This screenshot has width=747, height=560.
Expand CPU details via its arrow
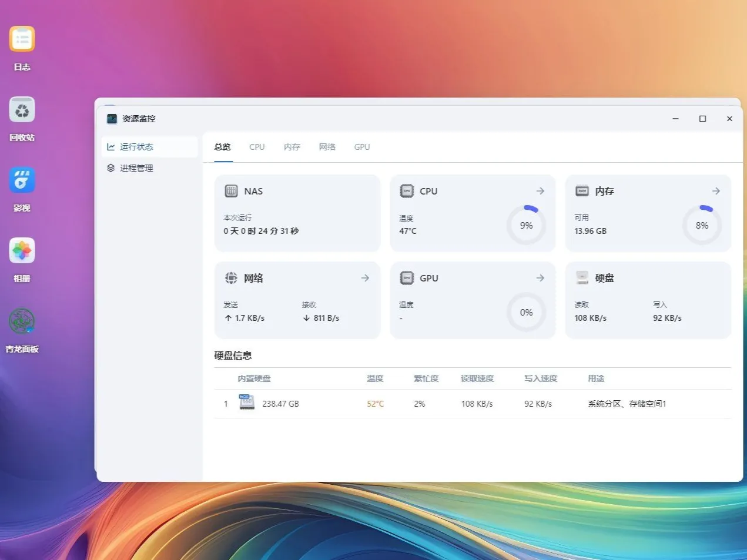pos(540,190)
